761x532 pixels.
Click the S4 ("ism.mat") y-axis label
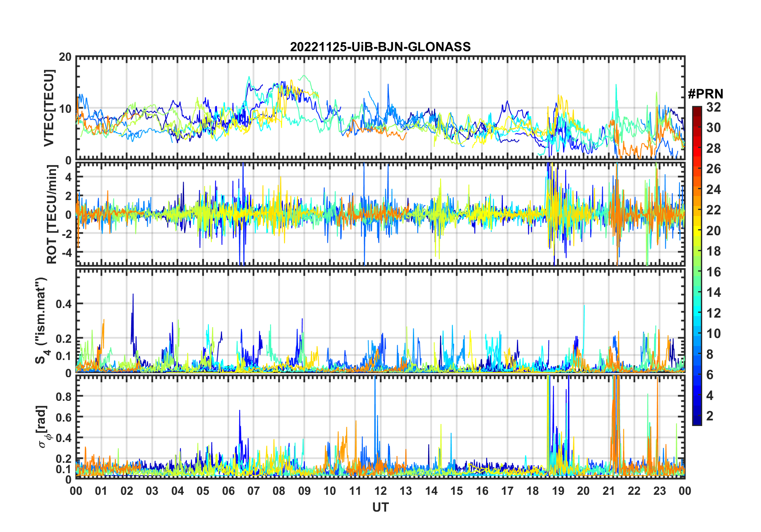(x=42, y=320)
